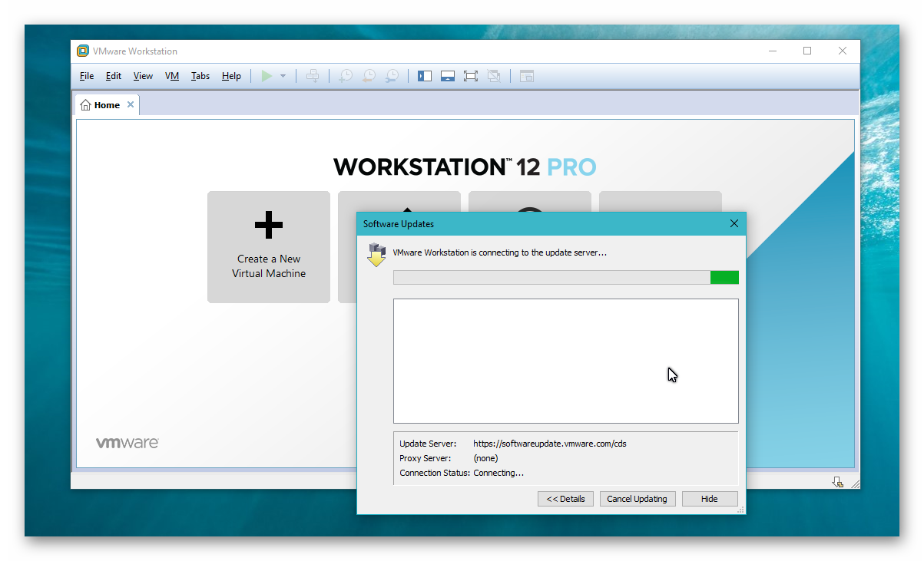Click the 'Proxy Server:' label
Image resolution: width=924 pixels, height=561 pixels.
pos(425,458)
